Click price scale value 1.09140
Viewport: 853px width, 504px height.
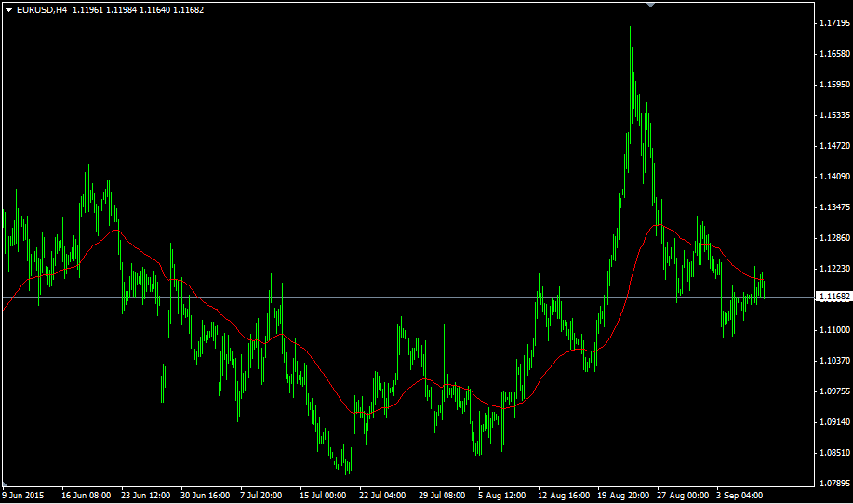point(834,422)
